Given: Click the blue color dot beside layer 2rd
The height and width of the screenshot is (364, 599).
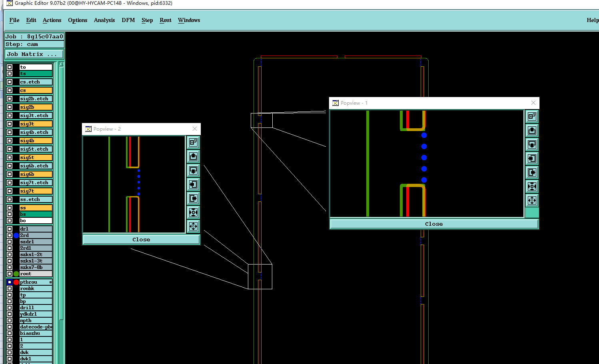Looking at the screenshot, I should (16, 235).
